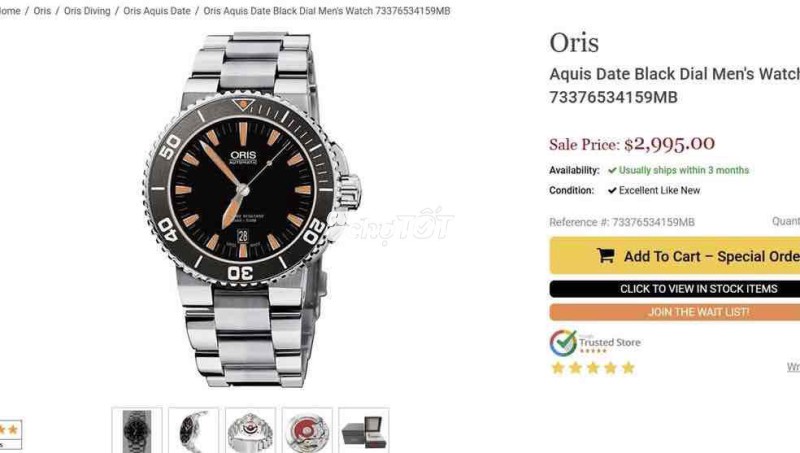Click the main Oris watch product image

[x=252, y=209]
